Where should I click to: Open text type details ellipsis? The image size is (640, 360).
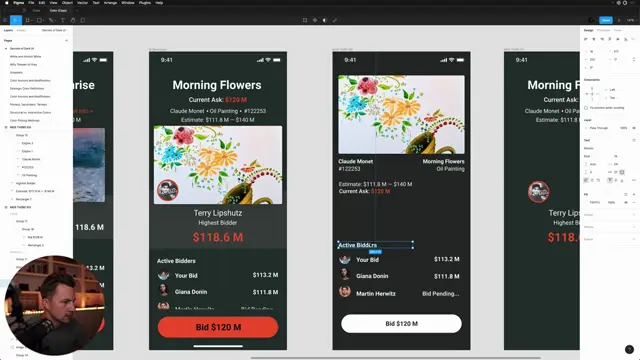633,180
